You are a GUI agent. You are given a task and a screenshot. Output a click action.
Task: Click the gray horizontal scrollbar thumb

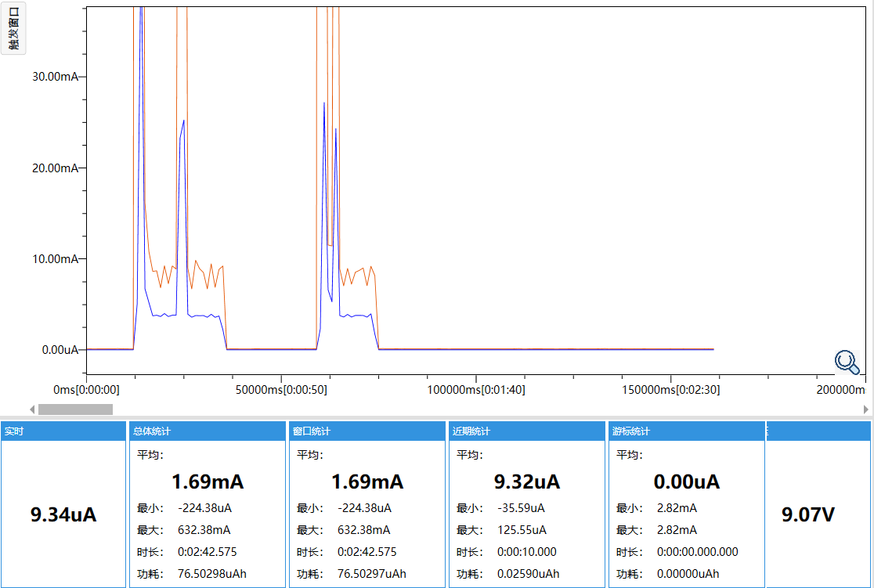click(75, 409)
